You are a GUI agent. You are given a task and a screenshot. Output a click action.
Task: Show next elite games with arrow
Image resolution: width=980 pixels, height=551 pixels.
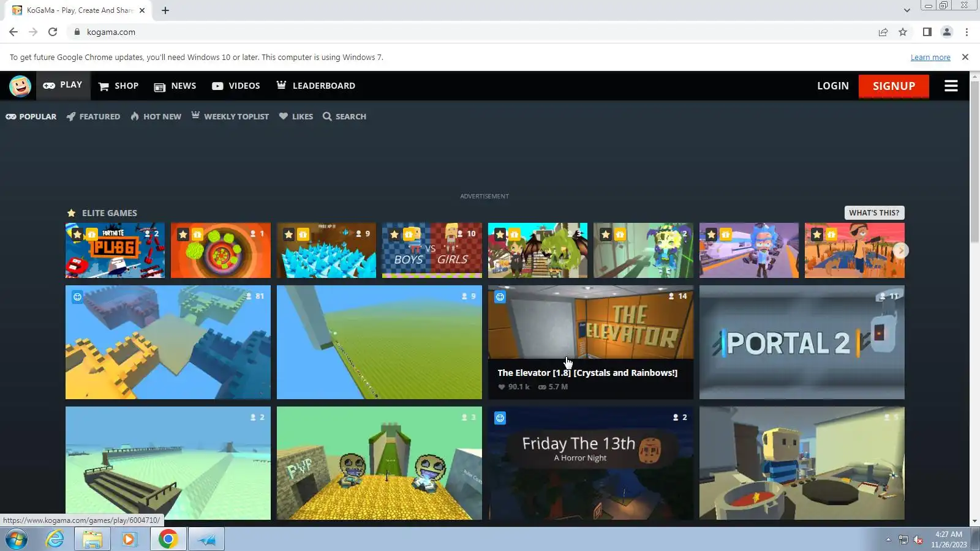point(900,250)
